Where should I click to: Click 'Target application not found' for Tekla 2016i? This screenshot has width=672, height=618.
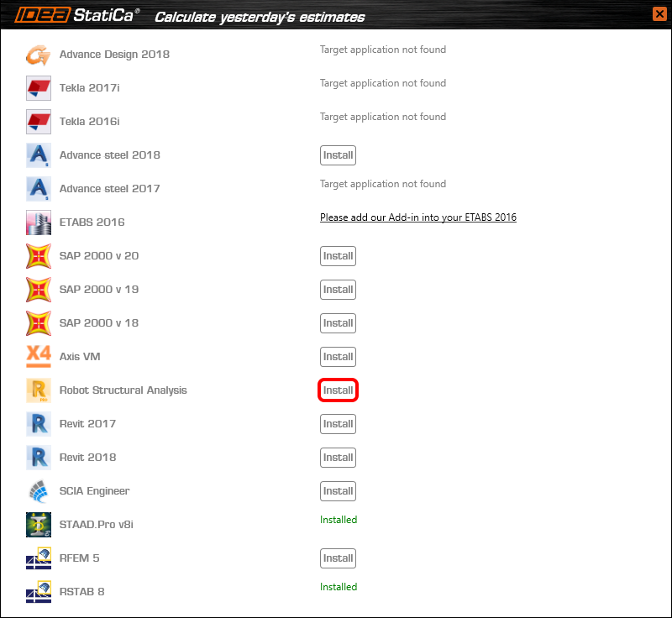tap(383, 117)
